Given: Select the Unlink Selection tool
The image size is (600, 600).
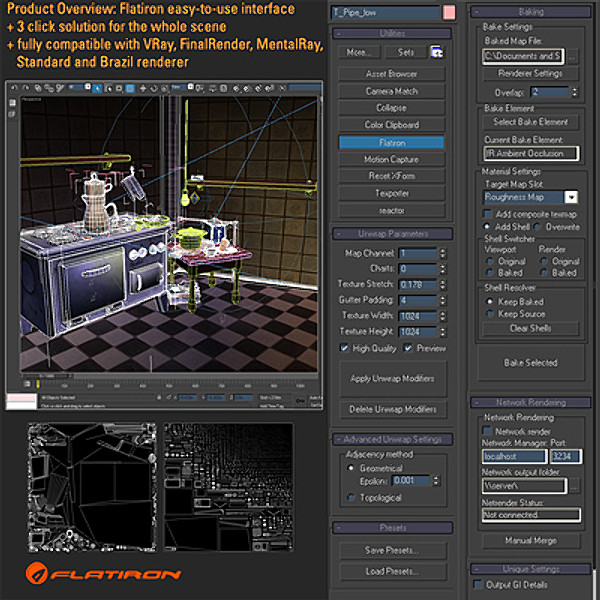Looking at the screenshot, I should (49, 88).
